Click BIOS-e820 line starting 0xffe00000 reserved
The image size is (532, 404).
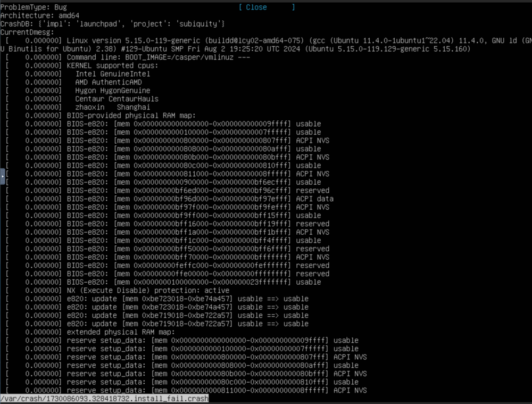pyautogui.click(x=167, y=274)
